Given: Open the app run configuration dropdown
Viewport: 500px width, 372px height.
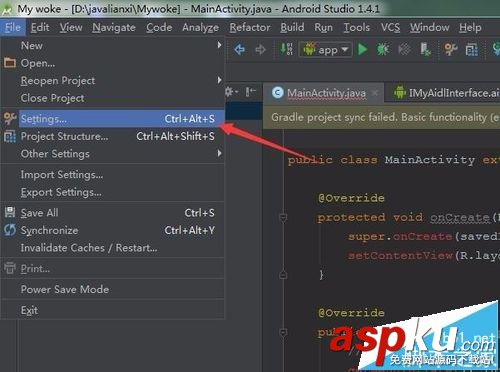Looking at the screenshot, I should [326, 50].
